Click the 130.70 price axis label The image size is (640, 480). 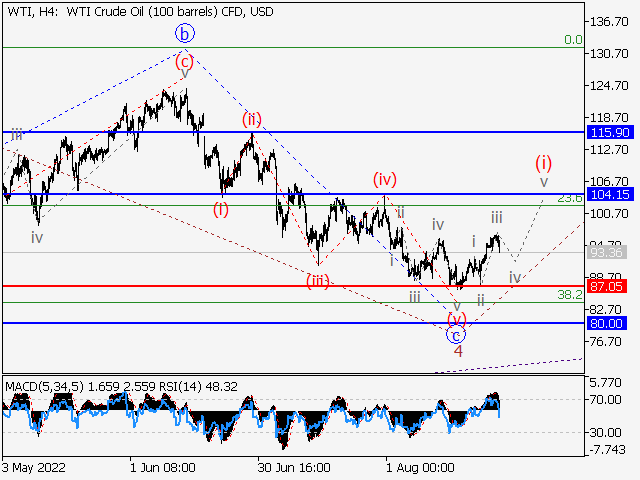point(609,53)
